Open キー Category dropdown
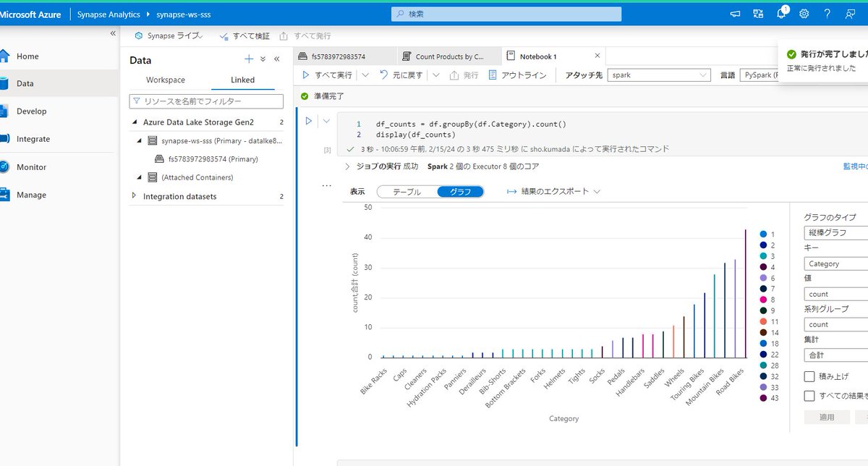The width and height of the screenshot is (868, 466). pyautogui.click(x=836, y=263)
